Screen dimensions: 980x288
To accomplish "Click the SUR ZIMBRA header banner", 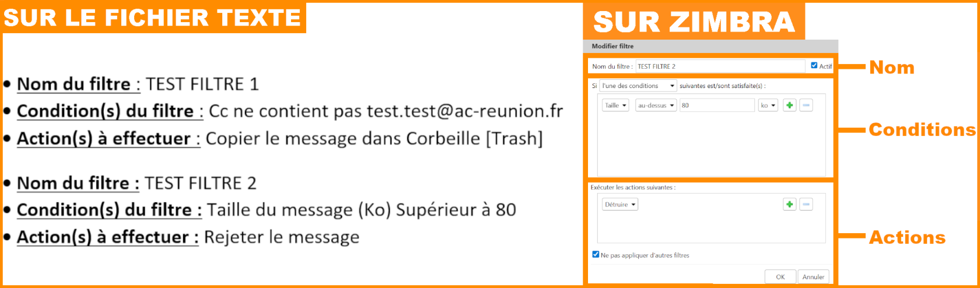I will click(694, 22).
